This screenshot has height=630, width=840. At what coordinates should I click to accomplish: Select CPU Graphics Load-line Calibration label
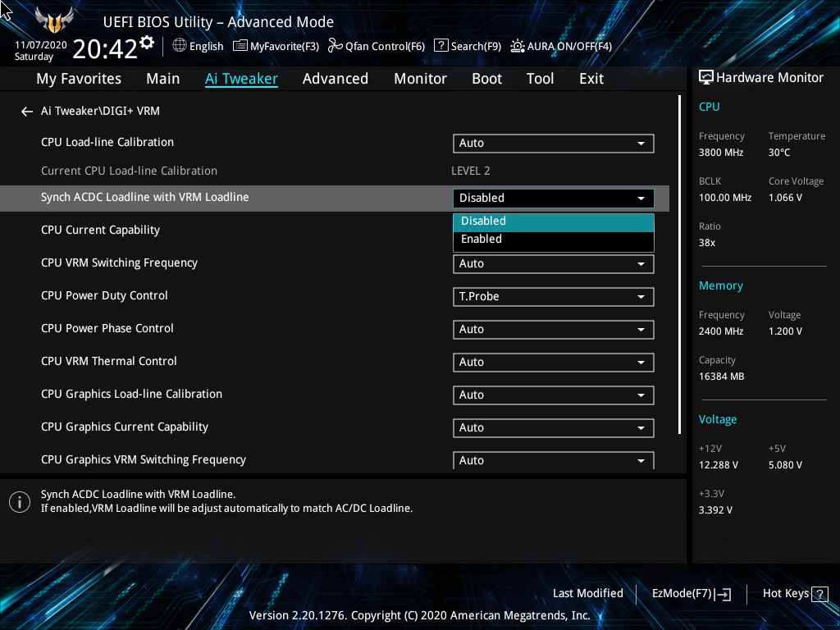tap(131, 395)
